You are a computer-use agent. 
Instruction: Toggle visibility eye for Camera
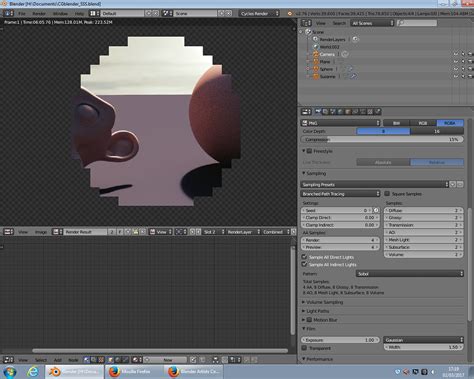click(x=456, y=54)
